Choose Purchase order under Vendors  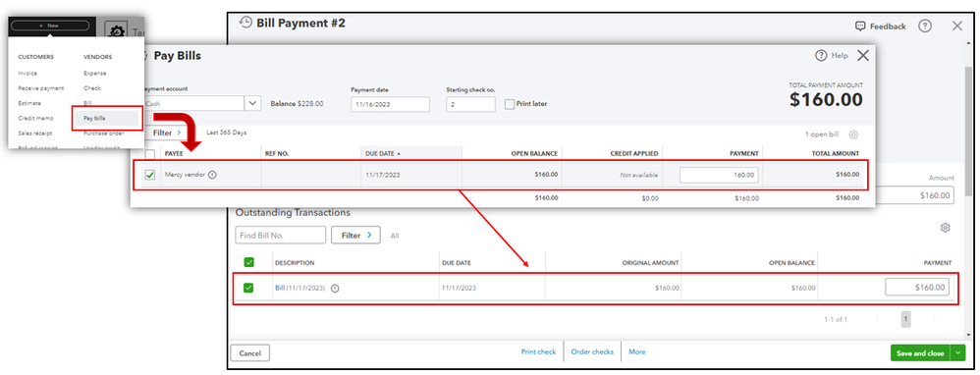click(104, 134)
